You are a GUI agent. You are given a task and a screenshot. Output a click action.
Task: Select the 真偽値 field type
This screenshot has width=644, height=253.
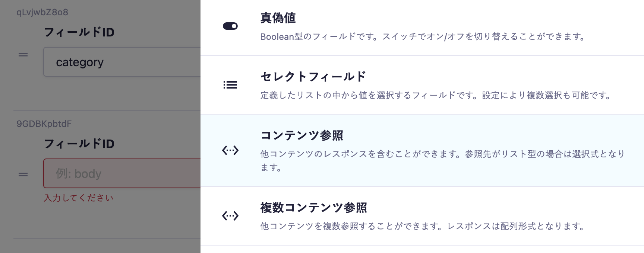[x=278, y=18]
